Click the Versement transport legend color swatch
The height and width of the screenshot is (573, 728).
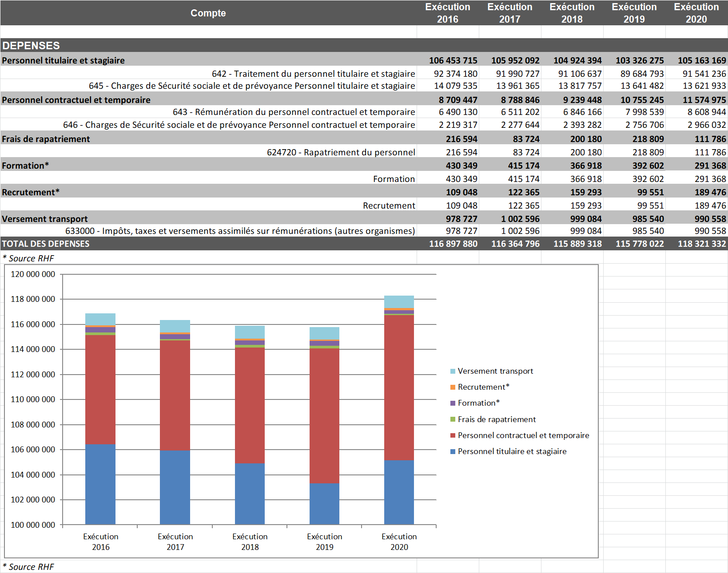point(453,371)
